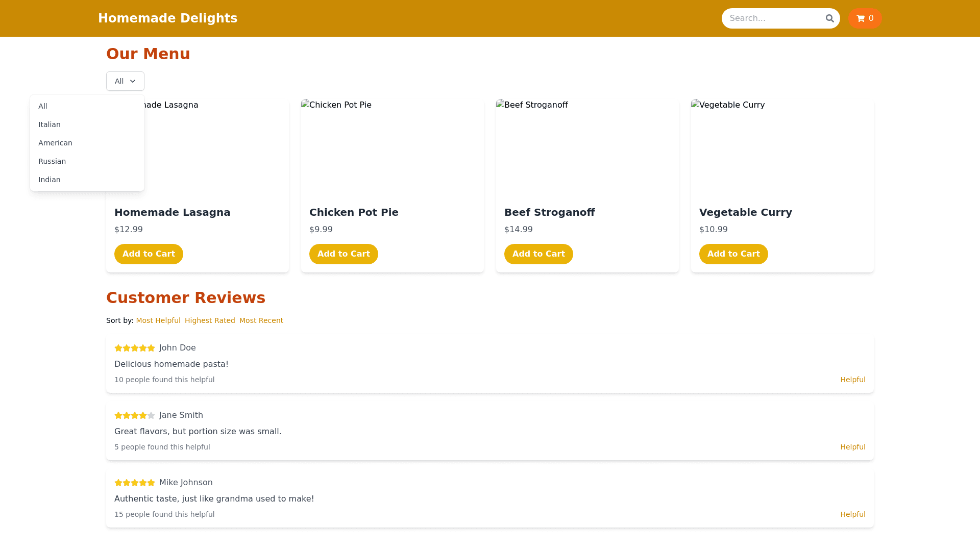Choose All option in dropdown list

tap(43, 106)
